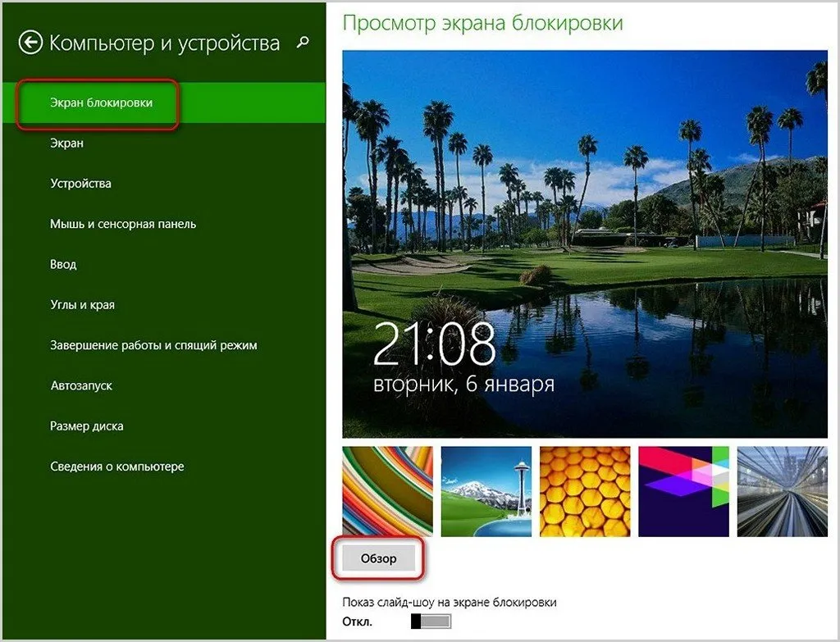This screenshot has width=840, height=642.
Task: Open Завершение работы и спящий режим
Action: pos(153,345)
